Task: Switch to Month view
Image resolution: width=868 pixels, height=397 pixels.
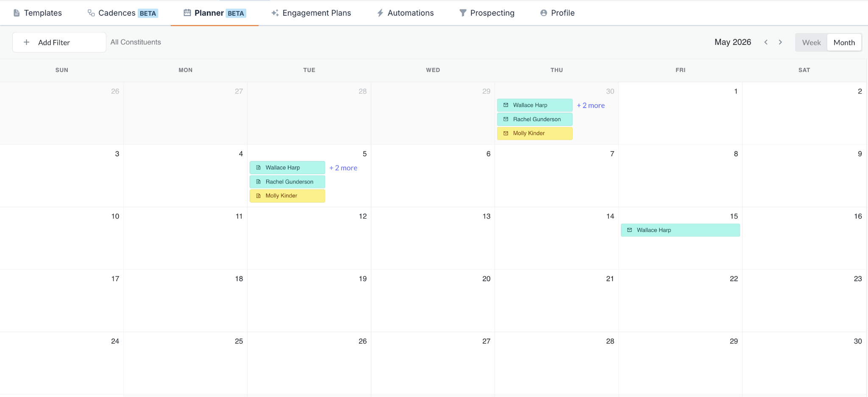Action: click(x=844, y=42)
